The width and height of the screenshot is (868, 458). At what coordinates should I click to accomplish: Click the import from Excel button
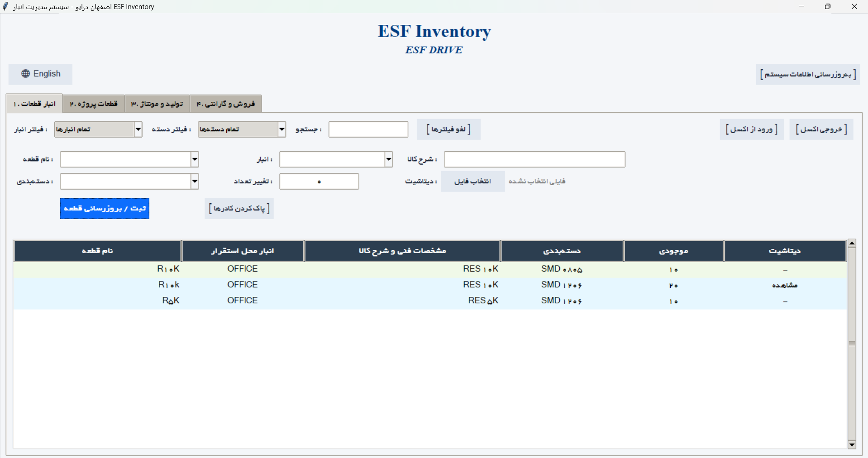pyautogui.click(x=752, y=129)
